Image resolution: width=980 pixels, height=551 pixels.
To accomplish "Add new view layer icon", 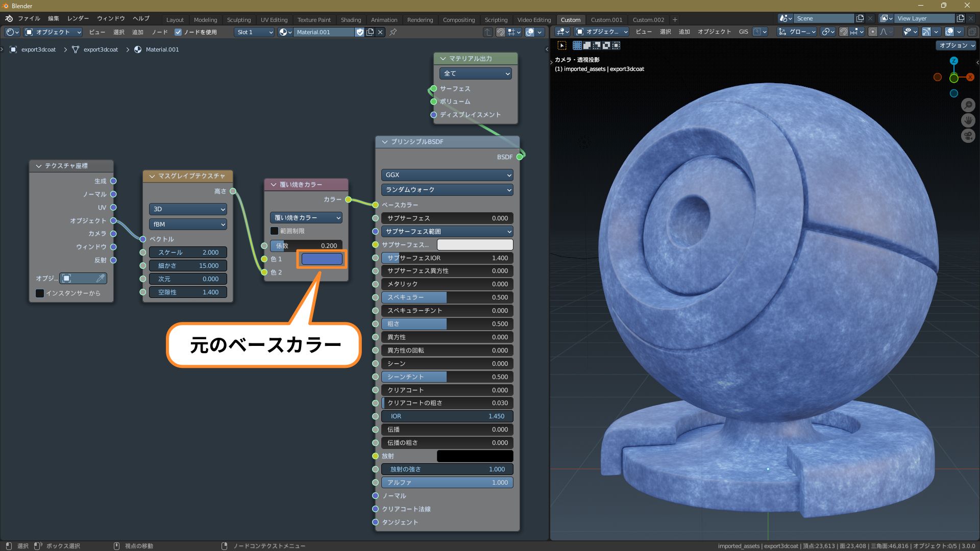I will pyautogui.click(x=961, y=18).
